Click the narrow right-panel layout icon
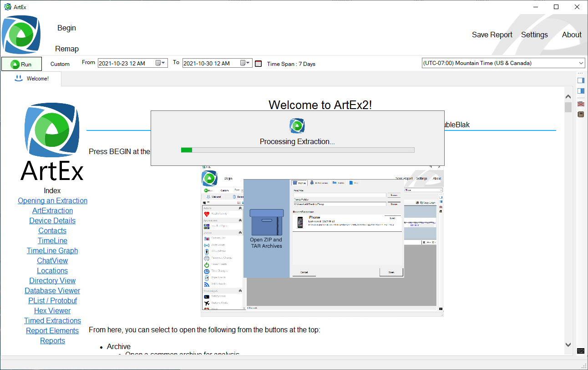The width and height of the screenshot is (588, 370). pos(581,80)
